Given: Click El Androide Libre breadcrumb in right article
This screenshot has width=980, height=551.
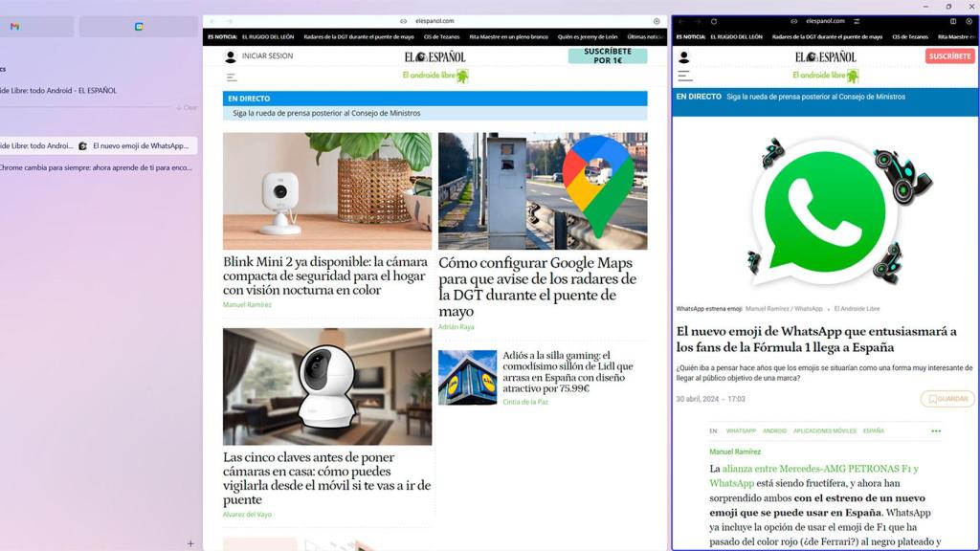Looking at the screenshot, I should point(857,309).
